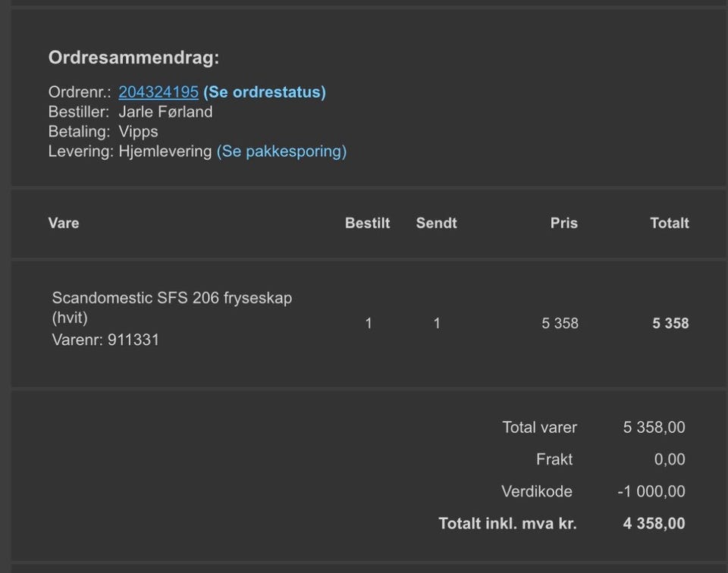
Task: Click the Vare column header
Action: pyautogui.click(x=64, y=223)
